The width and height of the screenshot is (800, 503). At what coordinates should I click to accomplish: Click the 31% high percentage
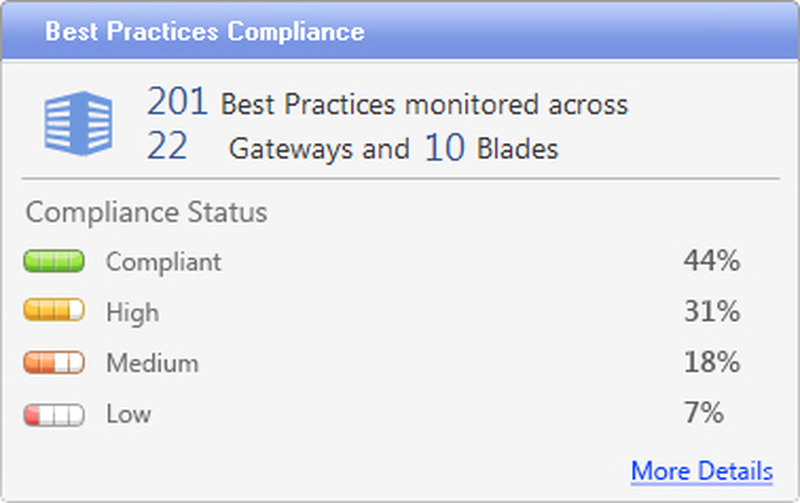coord(711,312)
